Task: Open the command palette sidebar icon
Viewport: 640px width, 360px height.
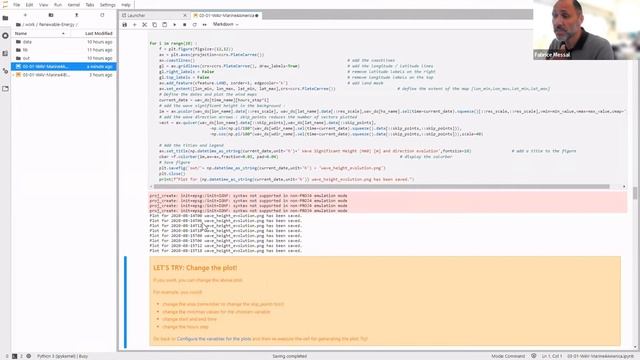Action: click(x=5, y=53)
